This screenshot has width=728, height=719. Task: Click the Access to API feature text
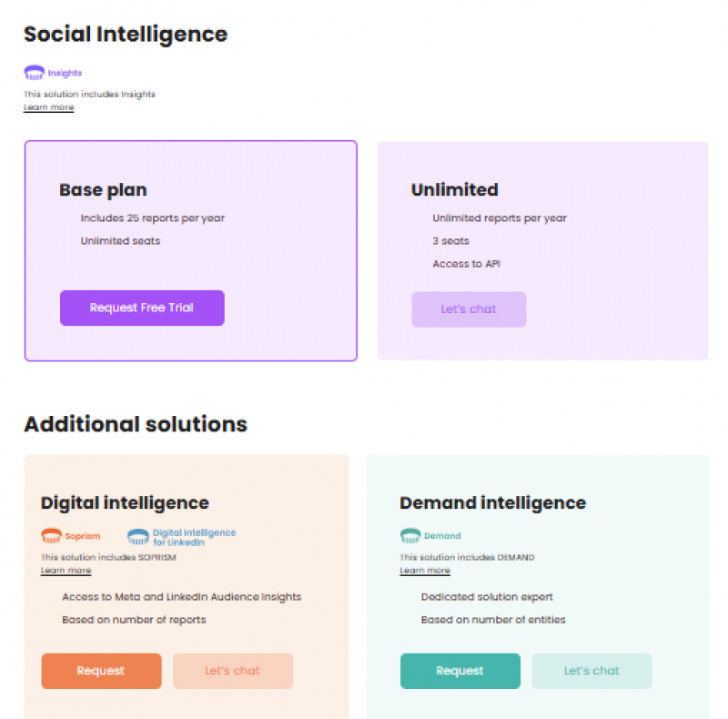click(x=466, y=264)
